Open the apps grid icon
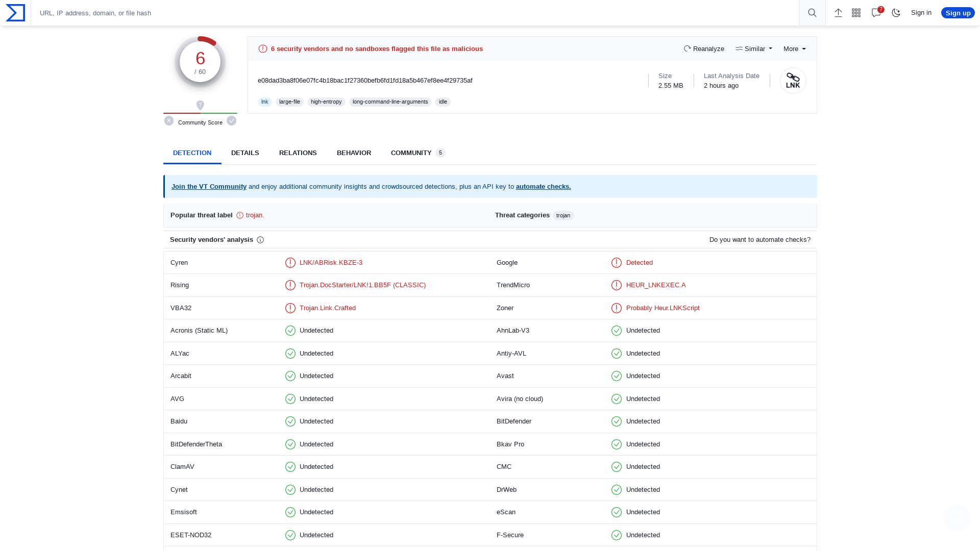980x551 pixels. [856, 13]
